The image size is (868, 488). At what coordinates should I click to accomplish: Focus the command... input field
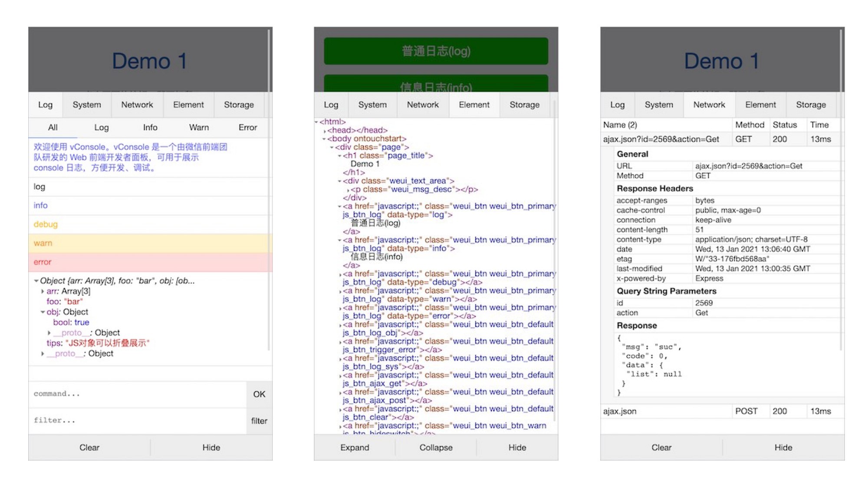[138, 394]
